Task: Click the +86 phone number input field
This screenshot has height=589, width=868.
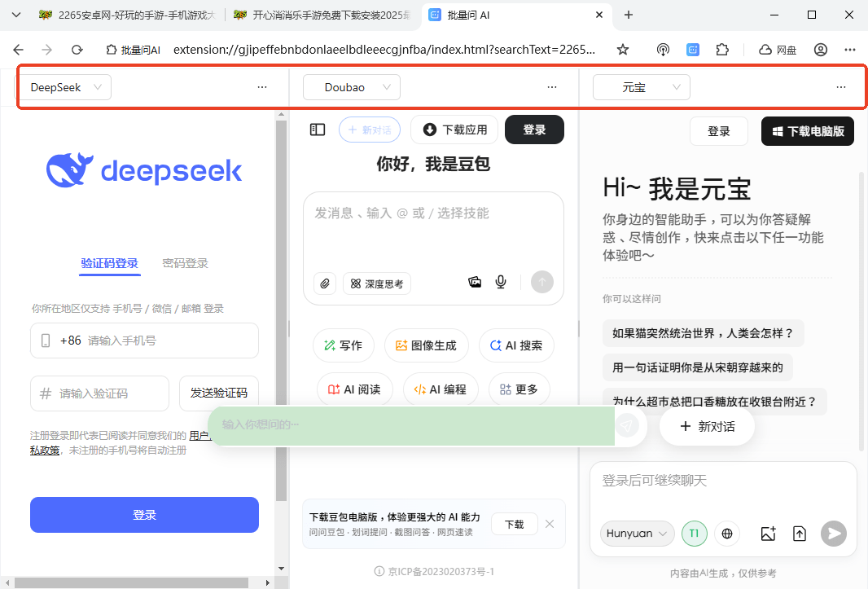Action: coord(144,340)
